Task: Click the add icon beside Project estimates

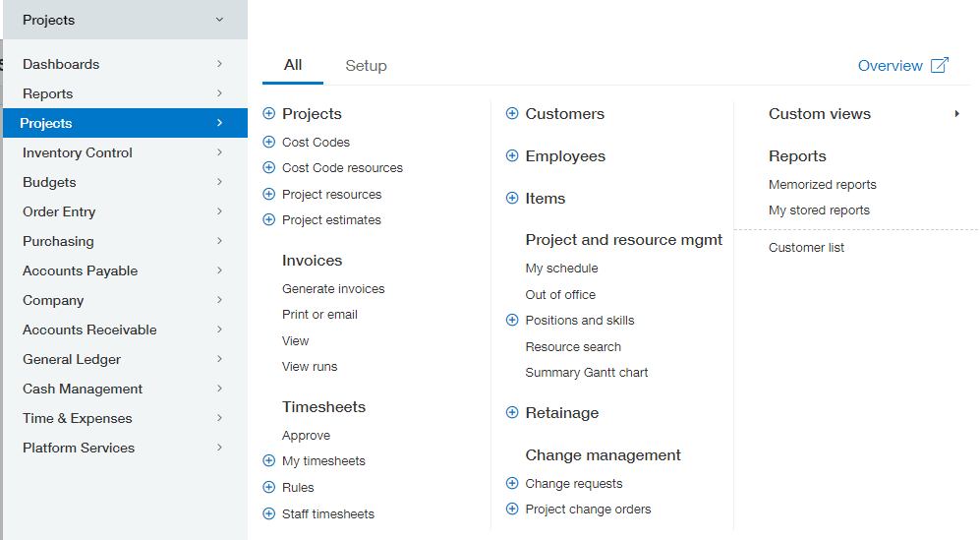Action: coord(269,220)
